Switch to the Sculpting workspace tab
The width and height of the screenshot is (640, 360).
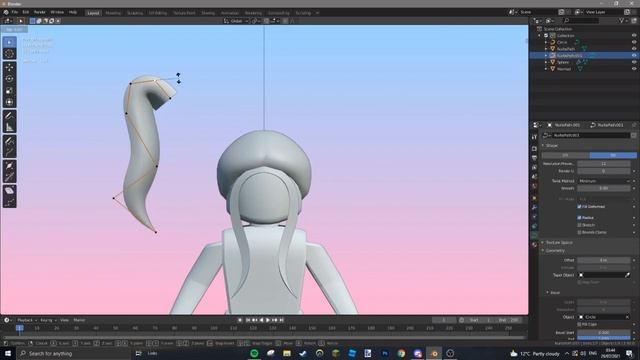(135, 13)
